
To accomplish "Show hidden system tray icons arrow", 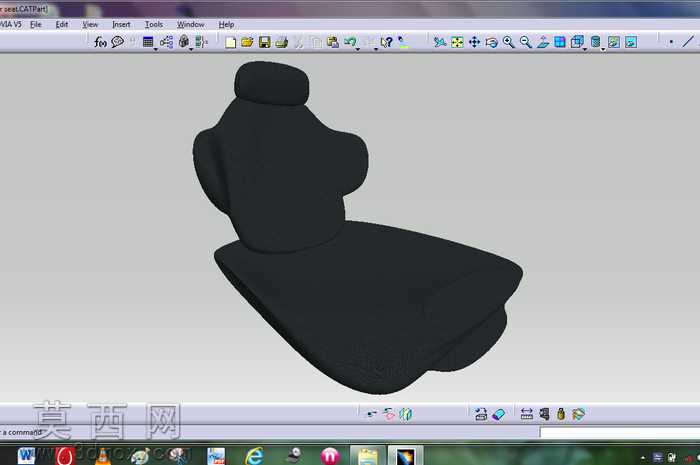I will click(643, 457).
